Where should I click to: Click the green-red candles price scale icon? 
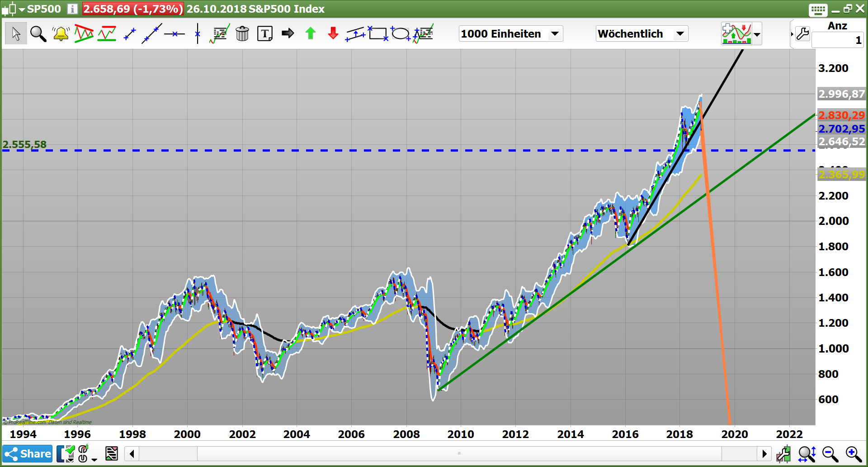783,453
